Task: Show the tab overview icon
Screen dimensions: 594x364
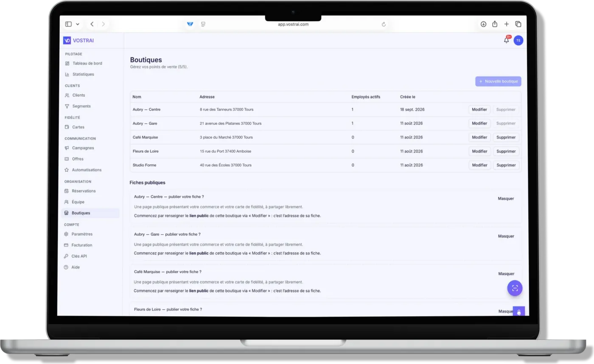Action: (518, 24)
